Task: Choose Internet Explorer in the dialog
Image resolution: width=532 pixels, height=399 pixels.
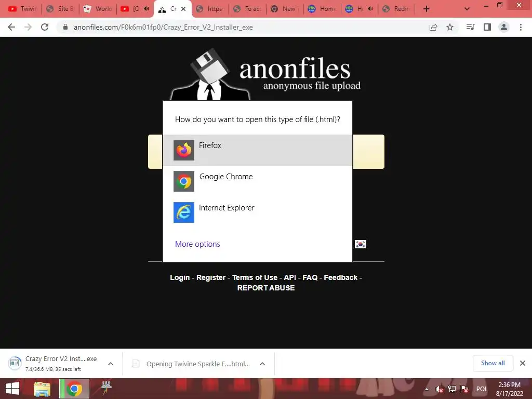Action: pos(258,212)
